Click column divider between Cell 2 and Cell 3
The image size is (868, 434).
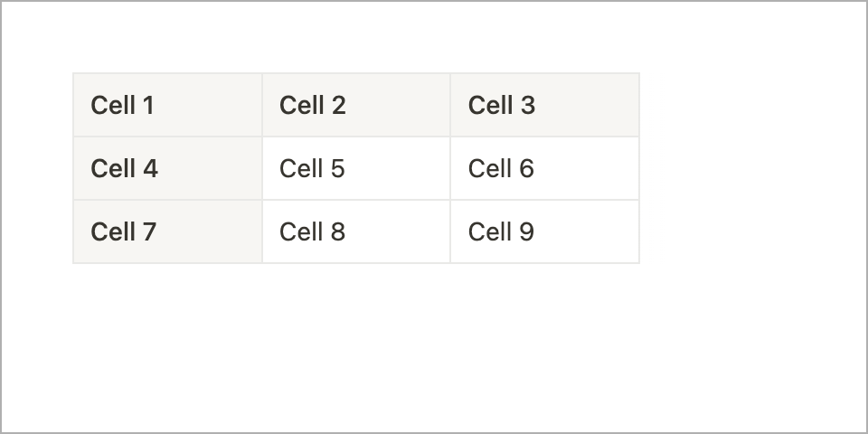point(450,105)
